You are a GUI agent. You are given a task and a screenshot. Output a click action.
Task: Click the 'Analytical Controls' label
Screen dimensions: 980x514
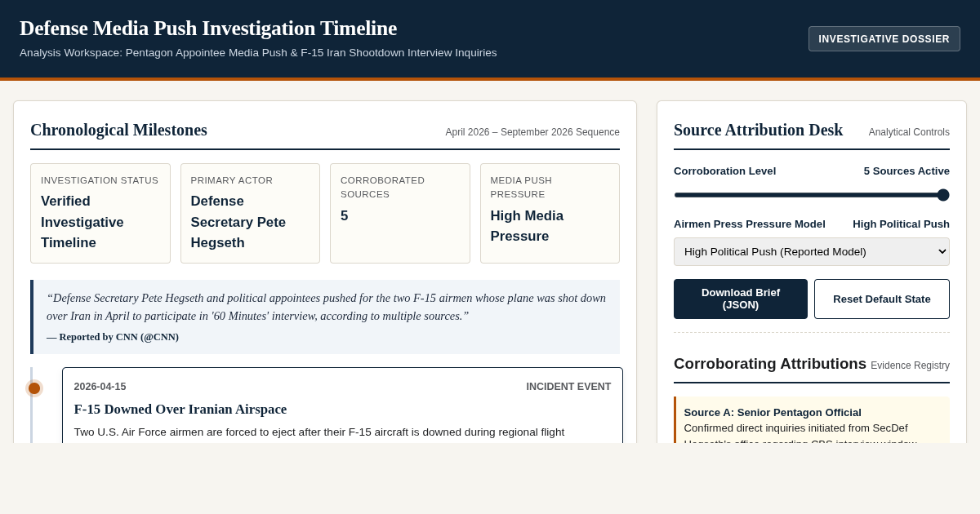tap(909, 132)
